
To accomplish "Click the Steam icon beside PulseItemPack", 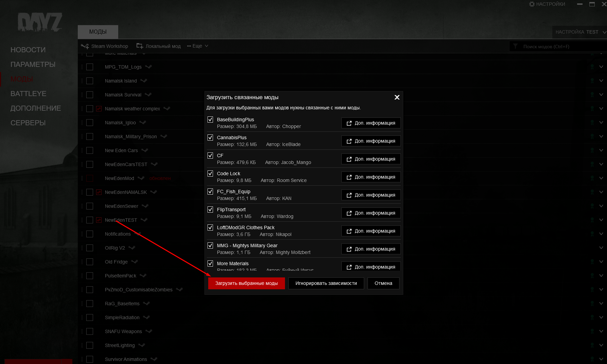I will click(143, 276).
